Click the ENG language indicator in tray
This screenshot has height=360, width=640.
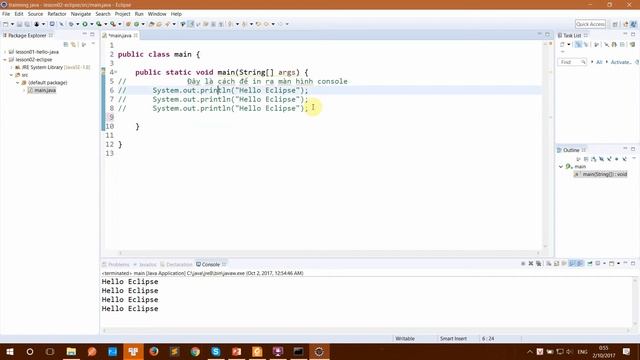[x=582, y=351]
